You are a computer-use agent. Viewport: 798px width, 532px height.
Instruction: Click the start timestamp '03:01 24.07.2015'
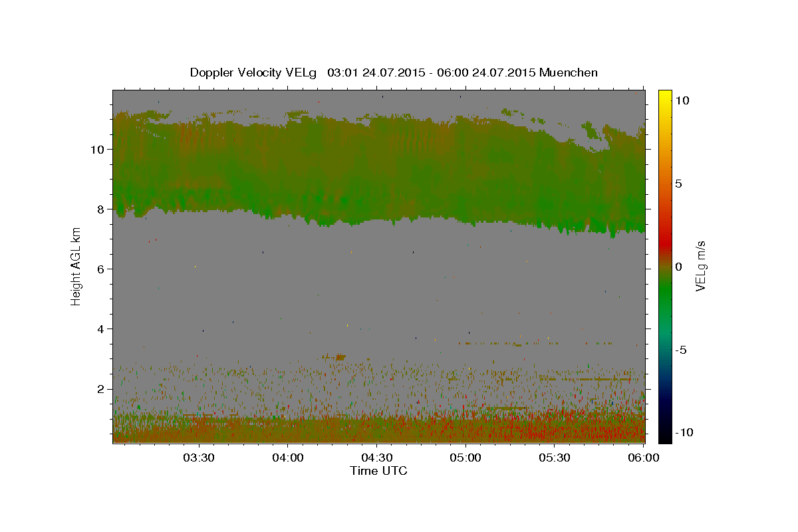(x=374, y=72)
